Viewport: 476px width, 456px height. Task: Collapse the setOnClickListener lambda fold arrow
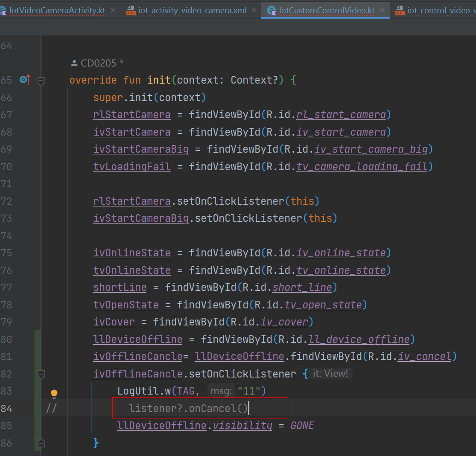click(41, 374)
